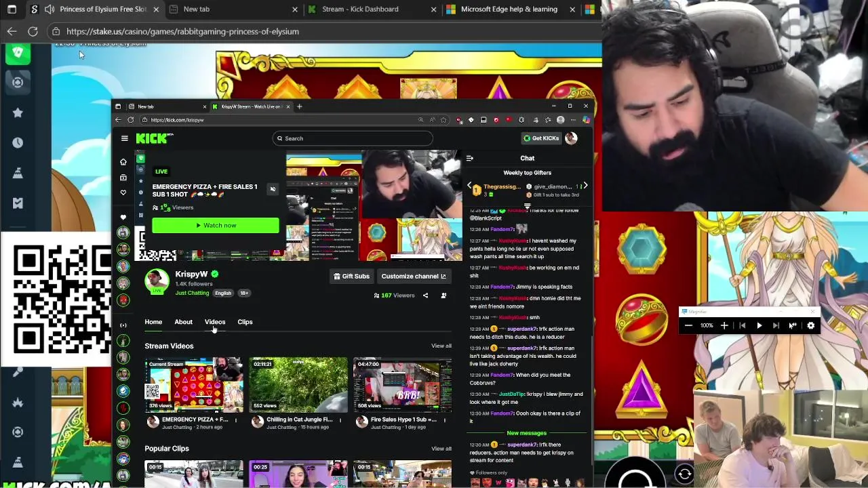Open the Chilling in Cat Jungle video thumbnail
The width and height of the screenshot is (868, 488).
point(298,385)
